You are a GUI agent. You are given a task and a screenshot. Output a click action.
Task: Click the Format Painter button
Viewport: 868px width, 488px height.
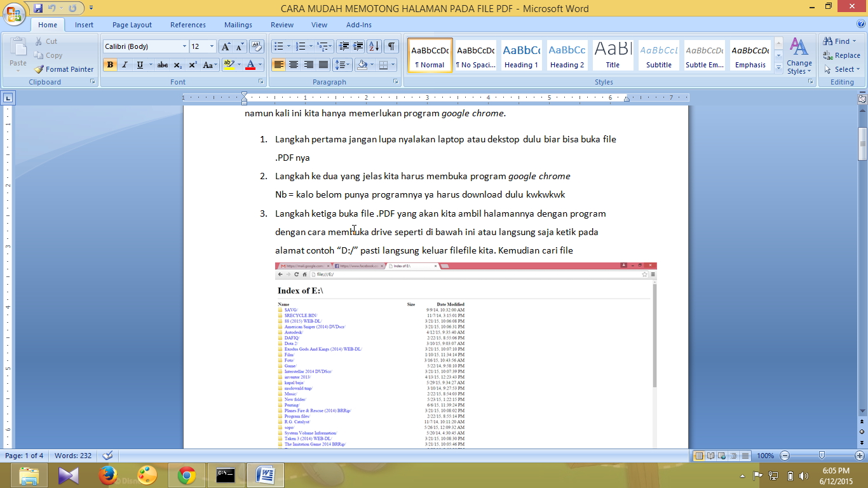tap(64, 69)
